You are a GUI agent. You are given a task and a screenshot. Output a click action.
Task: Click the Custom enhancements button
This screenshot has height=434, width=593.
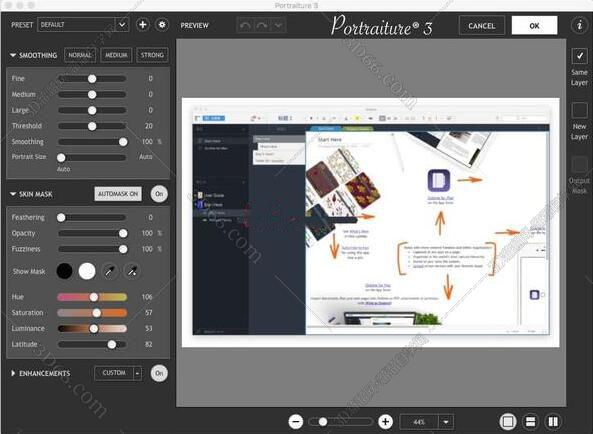click(114, 374)
